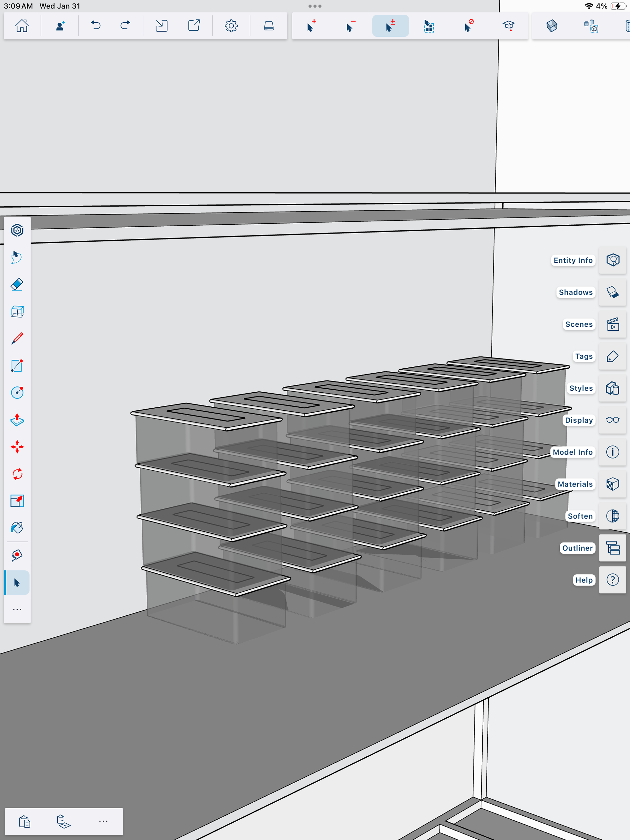Open more options in bottom paste bar

pos(103,821)
